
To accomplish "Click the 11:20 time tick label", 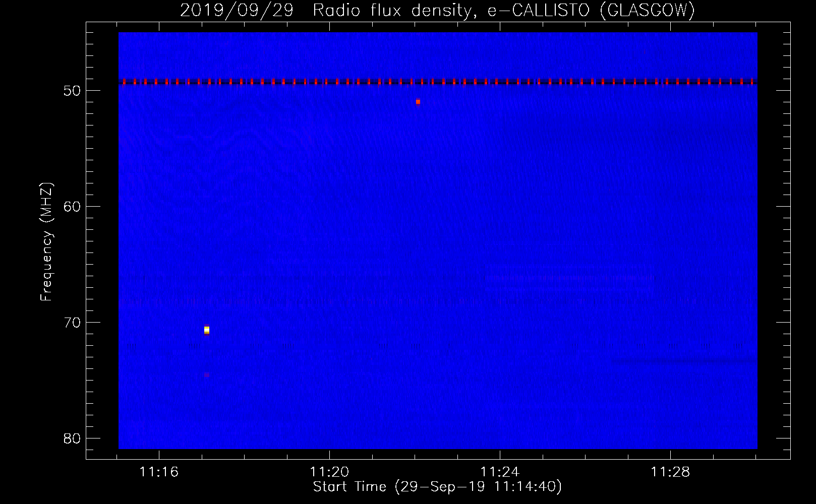I will tap(329, 472).
